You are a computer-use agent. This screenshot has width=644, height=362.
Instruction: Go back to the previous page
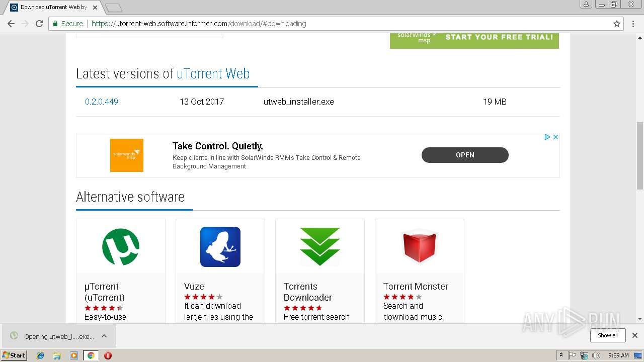[11, 24]
